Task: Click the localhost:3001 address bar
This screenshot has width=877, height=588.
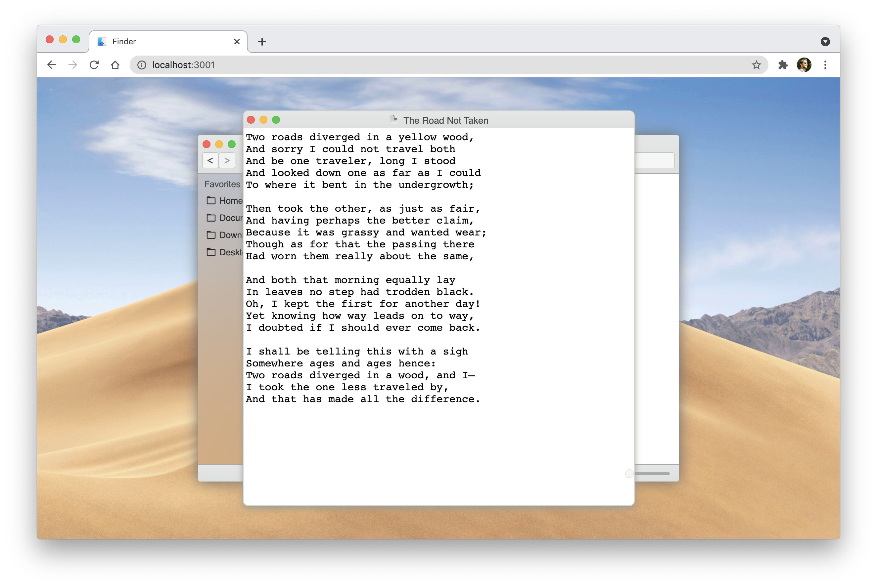Action: point(448,65)
